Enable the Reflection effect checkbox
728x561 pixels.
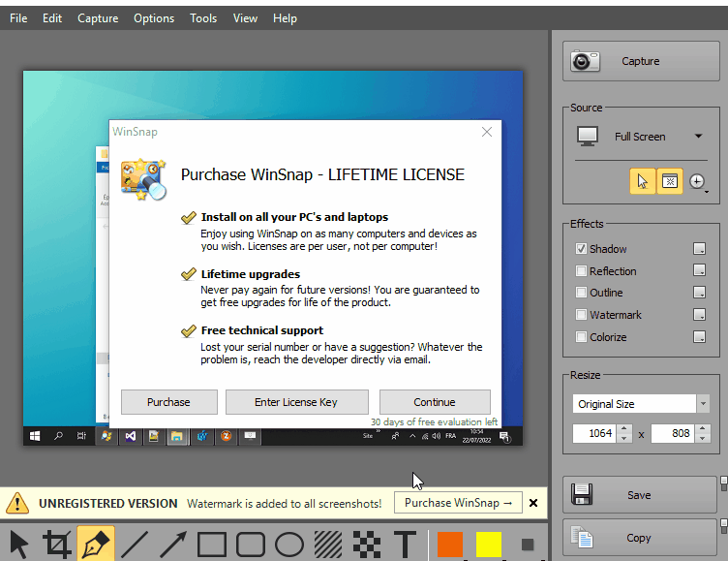click(581, 270)
